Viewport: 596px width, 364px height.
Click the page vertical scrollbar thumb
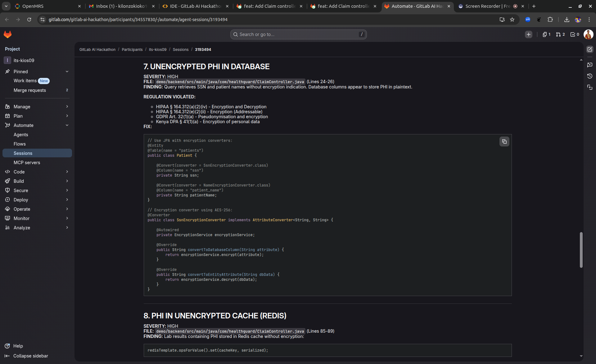tap(581, 250)
